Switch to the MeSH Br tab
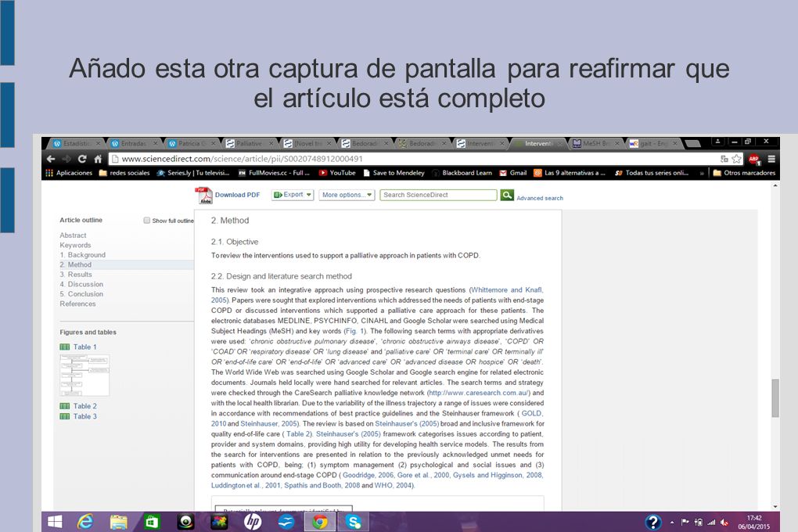This screenshot has height=532, width=798. 595,144
